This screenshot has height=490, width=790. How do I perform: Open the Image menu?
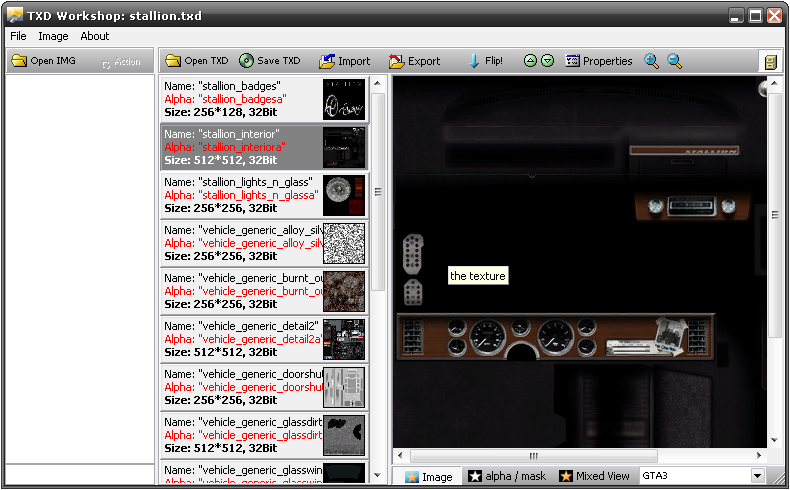tap(53, 36)
